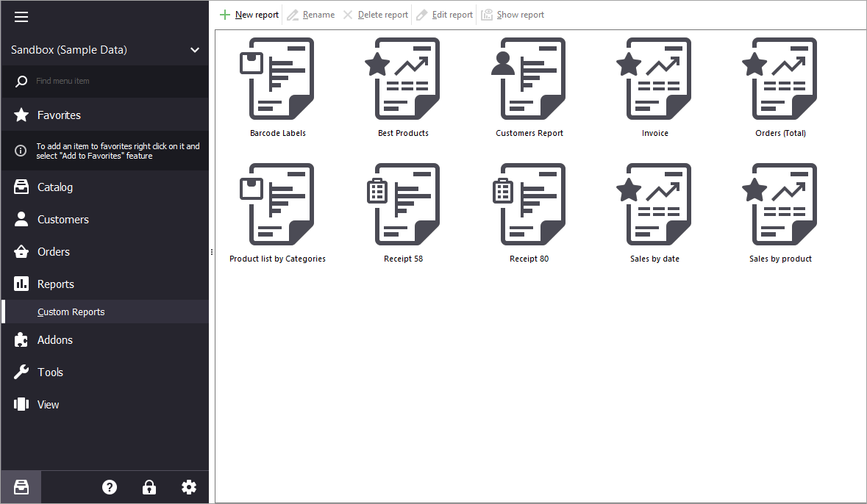The width and height of the screenshot is (867, 504).
Task: Click the sidebar splitter handle
Action: (212, 252)
